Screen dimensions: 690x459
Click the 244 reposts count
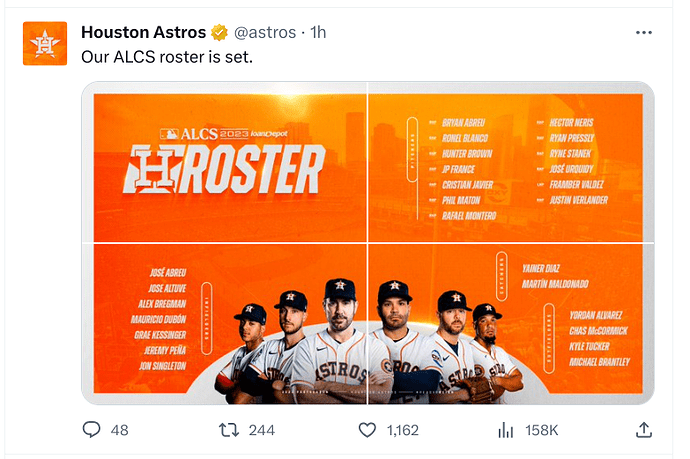(261, 430)
